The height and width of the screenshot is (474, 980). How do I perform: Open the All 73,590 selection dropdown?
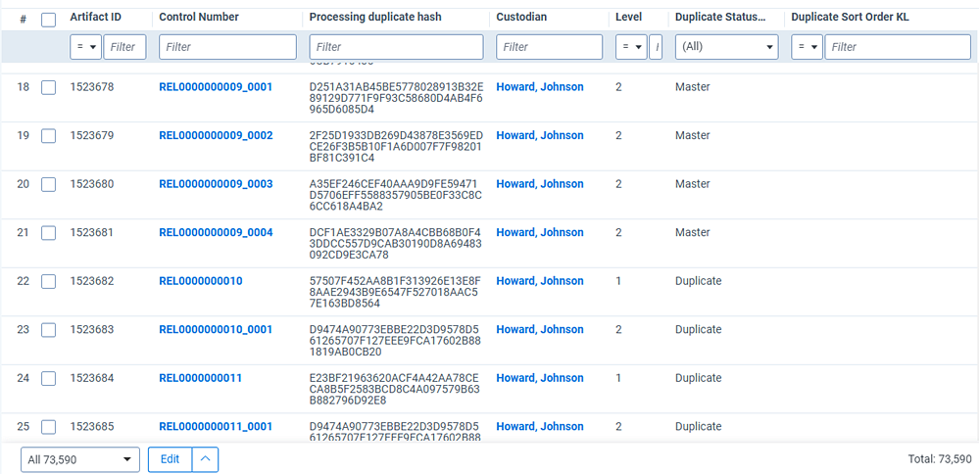[x=80, y=459]
